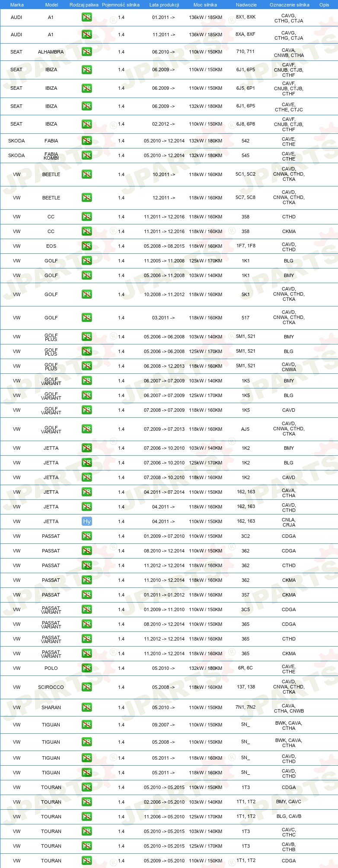Click engine code 'CAVA, CTHA, CNWB'
This screenshot has width=338, height=868.
pyautogui.click(x=289, y=708)
